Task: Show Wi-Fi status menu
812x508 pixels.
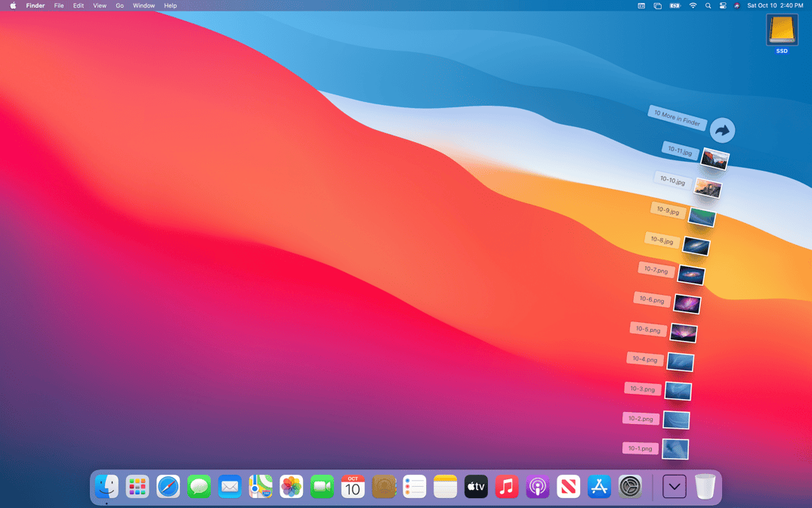Action: click(693, 6)
